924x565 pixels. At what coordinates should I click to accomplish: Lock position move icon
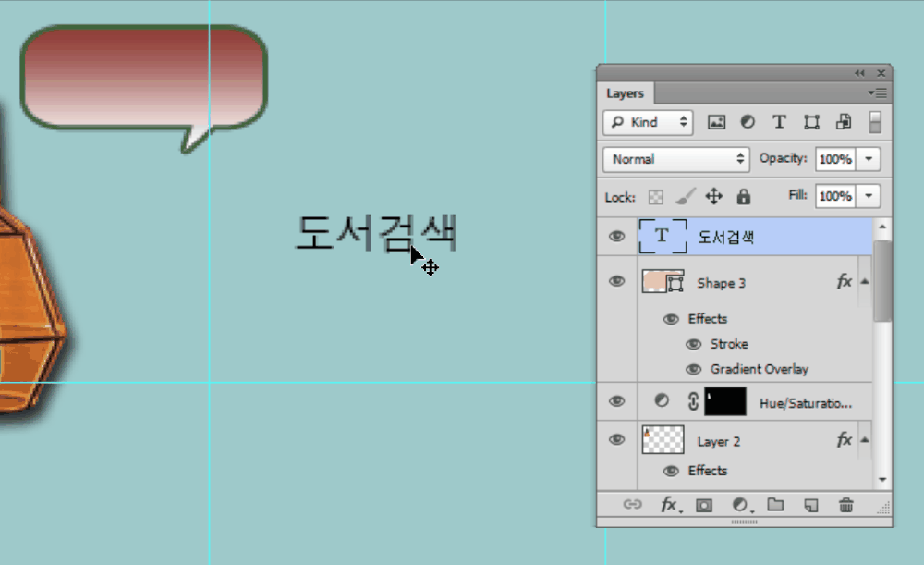click(713, 196)
